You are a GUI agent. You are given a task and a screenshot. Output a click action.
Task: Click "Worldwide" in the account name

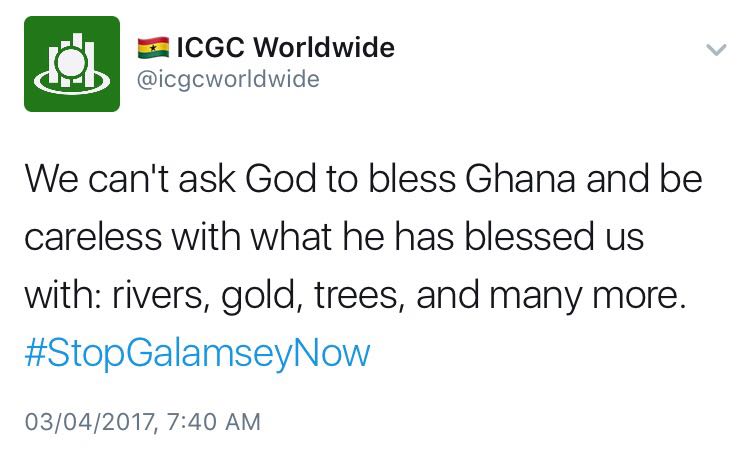324,47
